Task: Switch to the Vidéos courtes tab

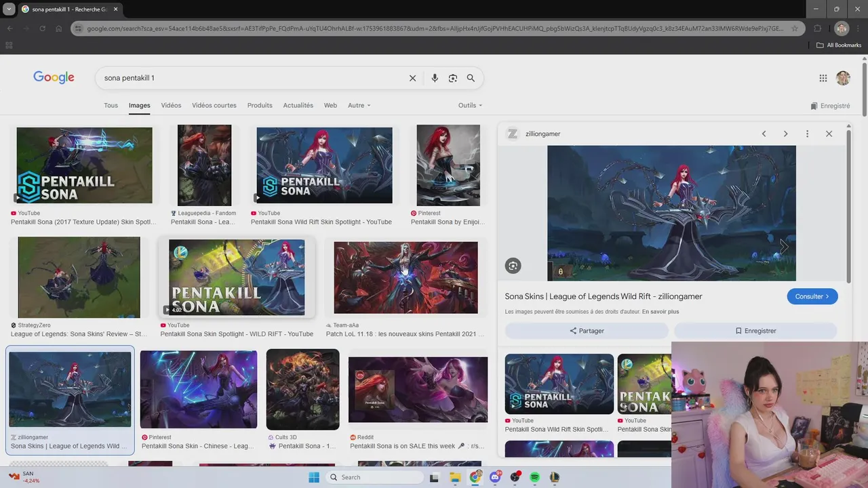Action: tap(214, 105)
